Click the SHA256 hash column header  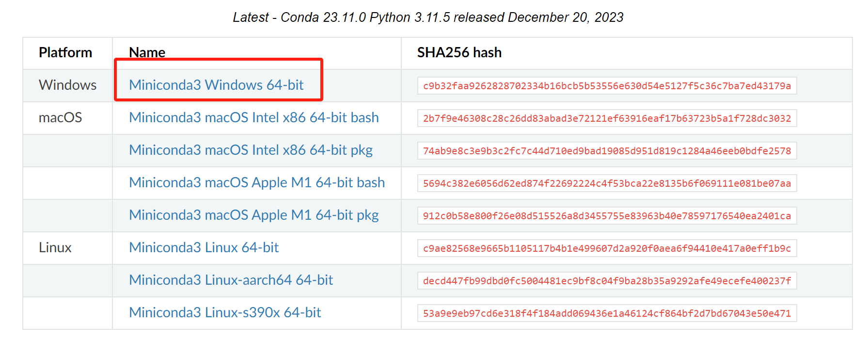459,52
